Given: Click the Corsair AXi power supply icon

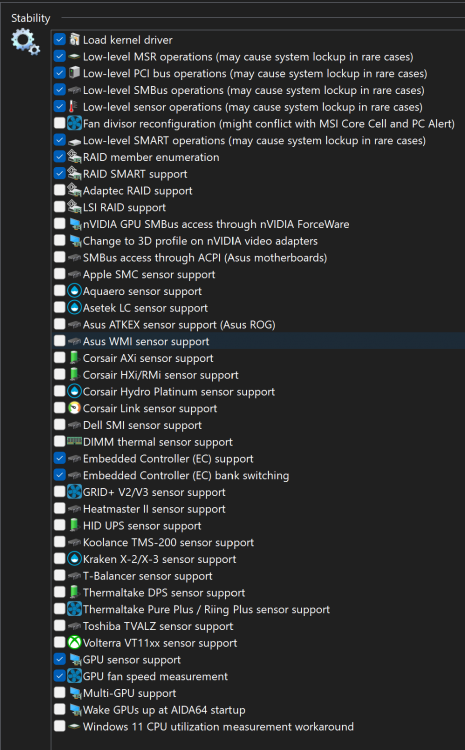Looking at the screenshot, I should (75, 357).
